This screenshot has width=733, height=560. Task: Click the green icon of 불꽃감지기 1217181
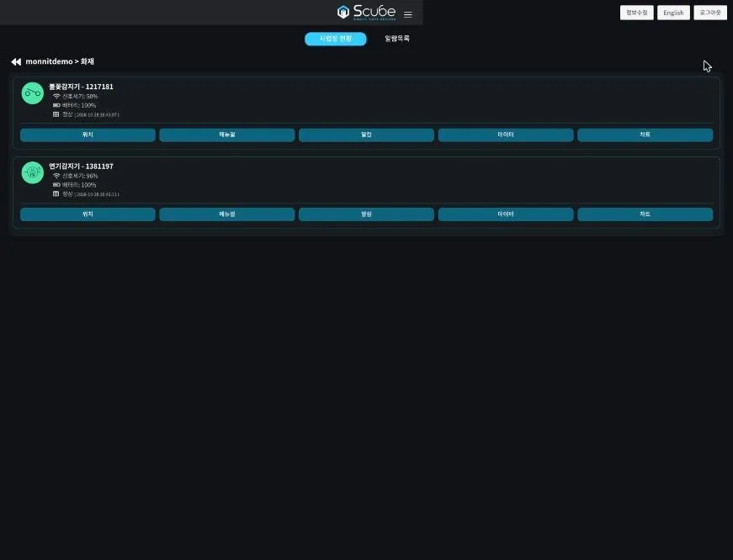click(33, 93)
